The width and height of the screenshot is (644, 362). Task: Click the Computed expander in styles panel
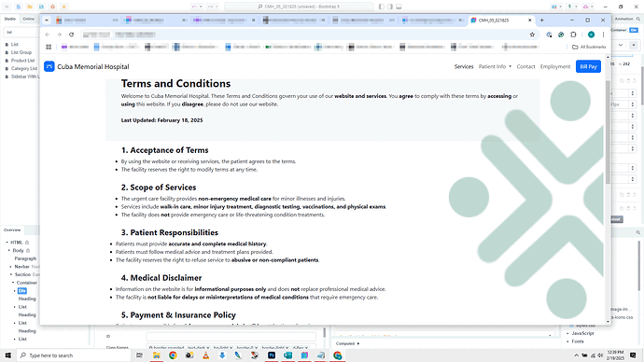[347, 343]
